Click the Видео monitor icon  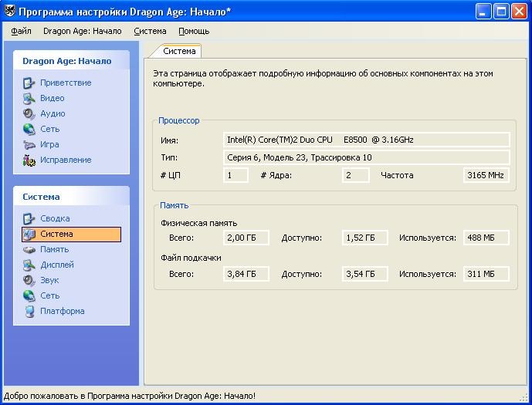(x=29, y=98)
